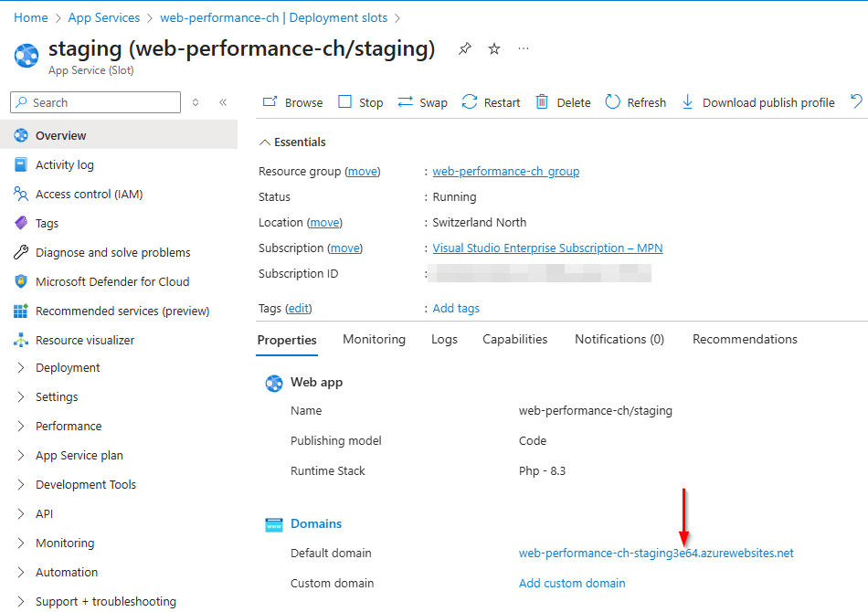Click the Refresh circular icon
The height and width of the screenshot is (612, 868).
(x=613, y=101)
